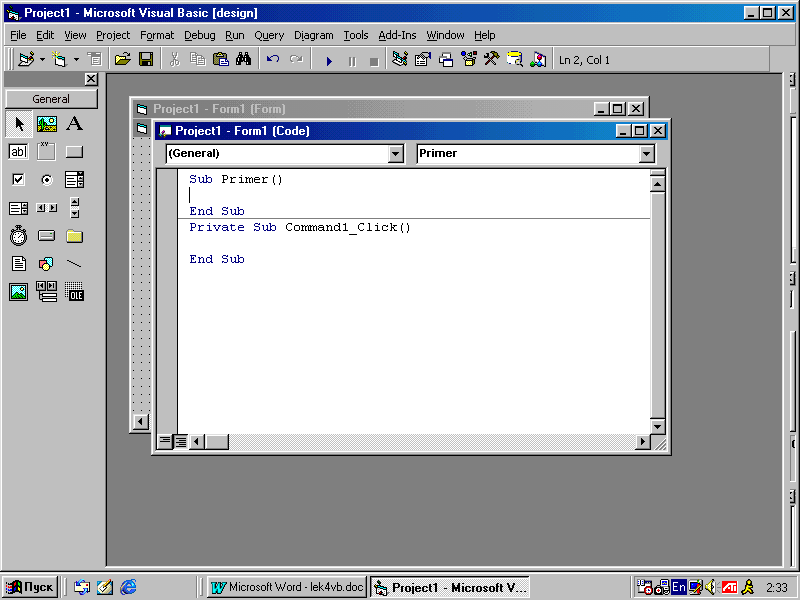This screenshot has width=800, height=600.
Task: Click the Пуск start button
Action: [x=30, y=587]
